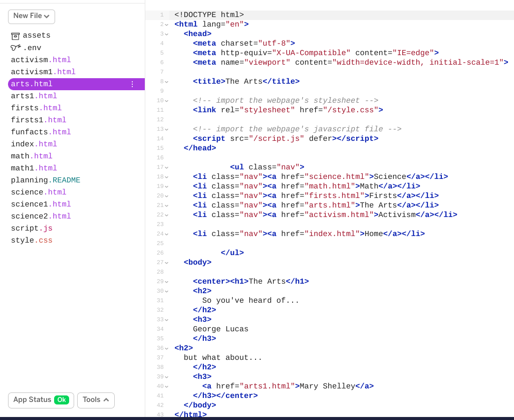The width and height of the screenshot is (514, 420).
Task: Fold the center h1 line 29
Action: (x=167, y=282)
